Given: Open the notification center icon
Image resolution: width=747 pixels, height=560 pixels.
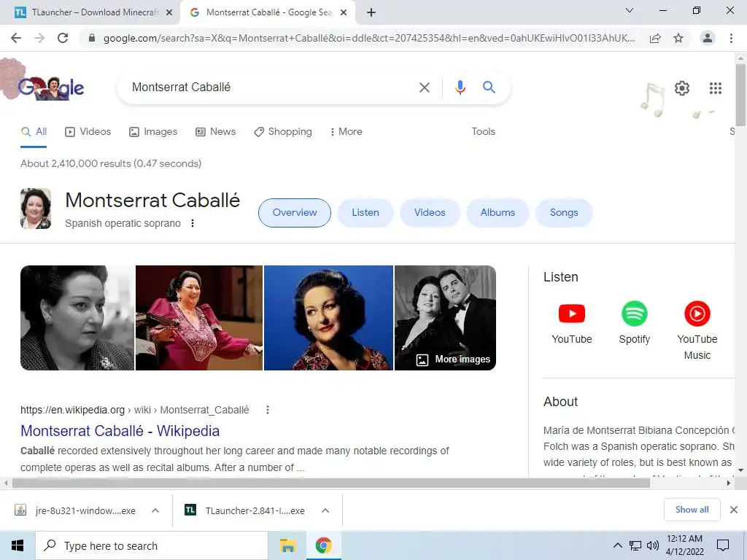Looking at the screenshot, I should 723,545.
